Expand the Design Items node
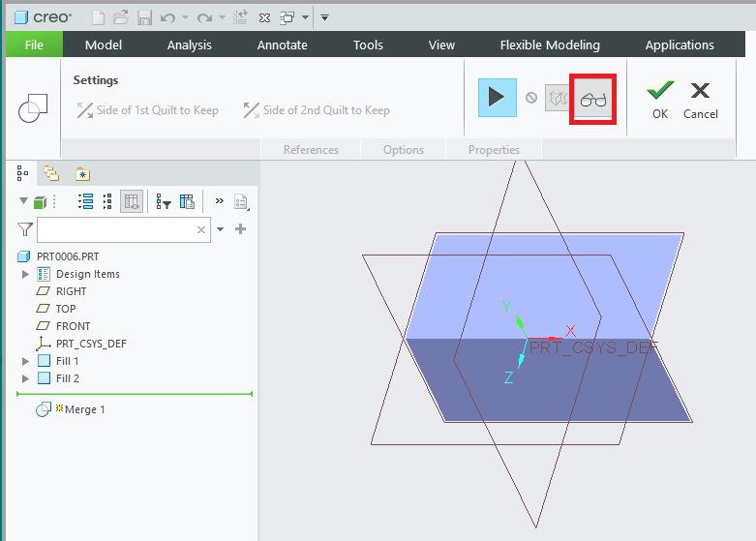 [x=26, y=274]
